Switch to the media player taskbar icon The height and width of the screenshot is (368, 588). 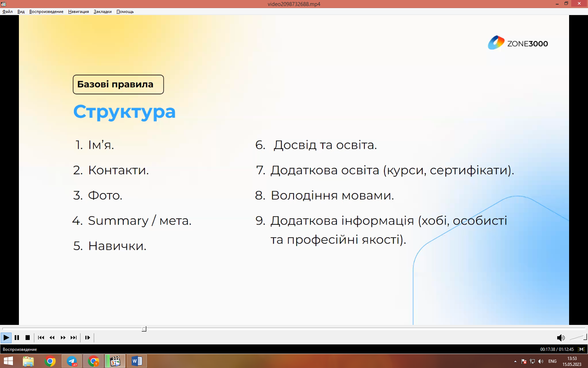click(115, 361)
